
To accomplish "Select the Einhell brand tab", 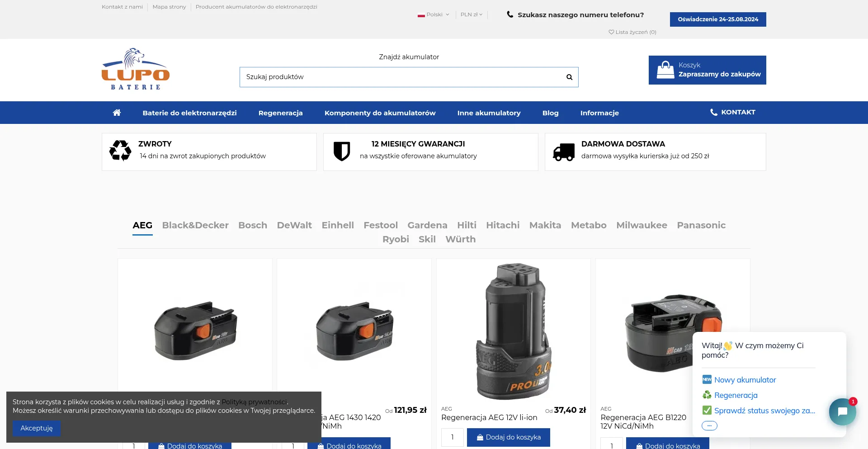I will pos(338,225).
